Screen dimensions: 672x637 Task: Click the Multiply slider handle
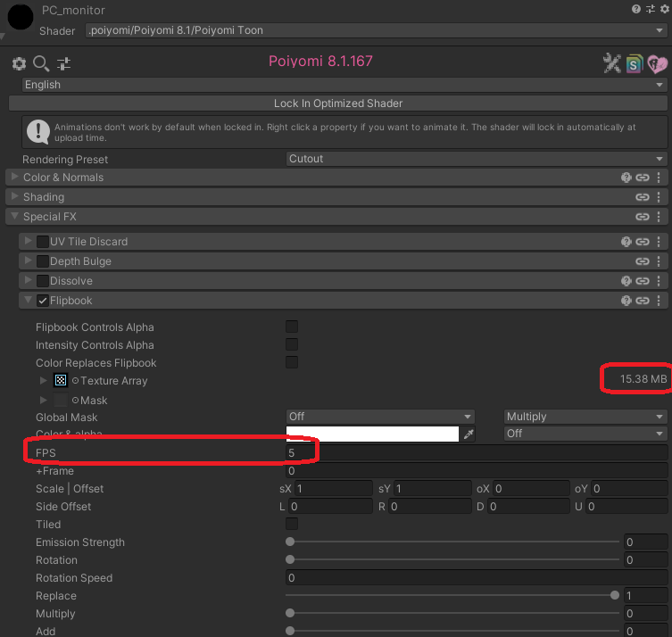[x=290, y=614]
